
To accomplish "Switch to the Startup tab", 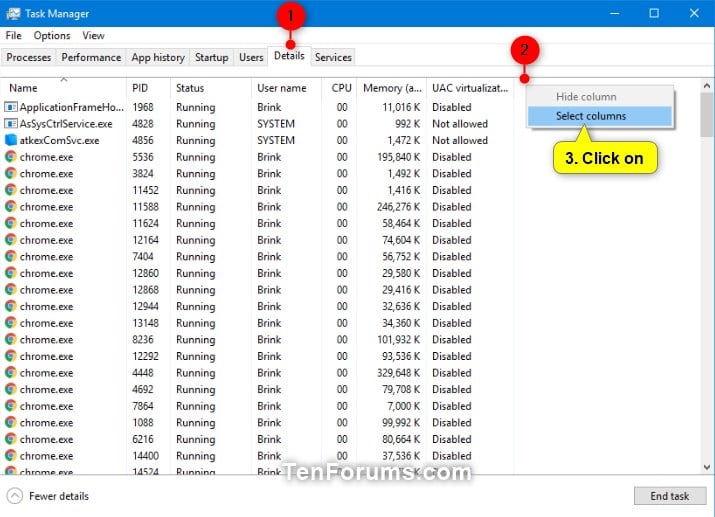I will coord(212,57).
